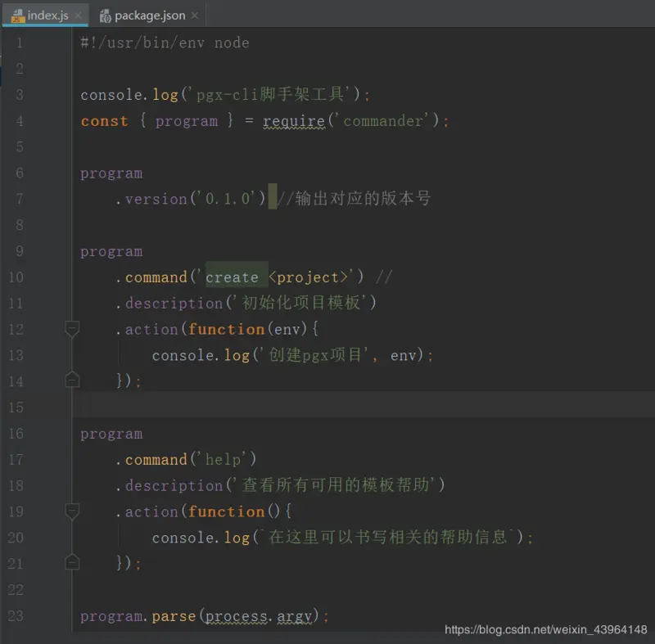Click the shebang '#!/usr/bin/env node' line

[165, 43]
